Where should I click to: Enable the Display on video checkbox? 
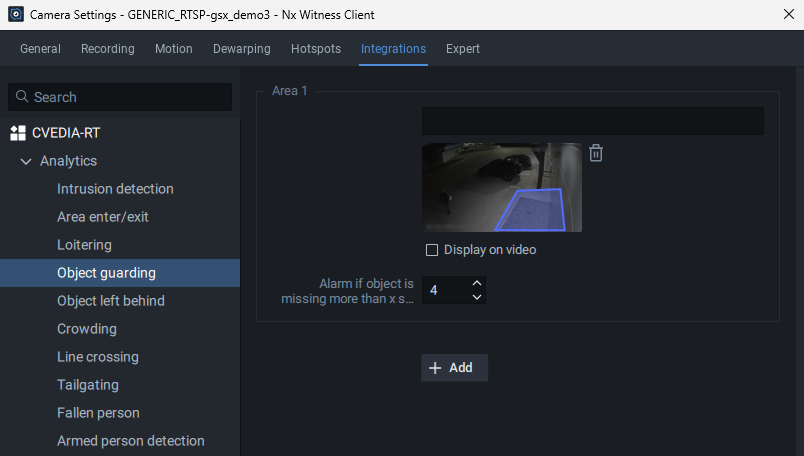(432, 250)
